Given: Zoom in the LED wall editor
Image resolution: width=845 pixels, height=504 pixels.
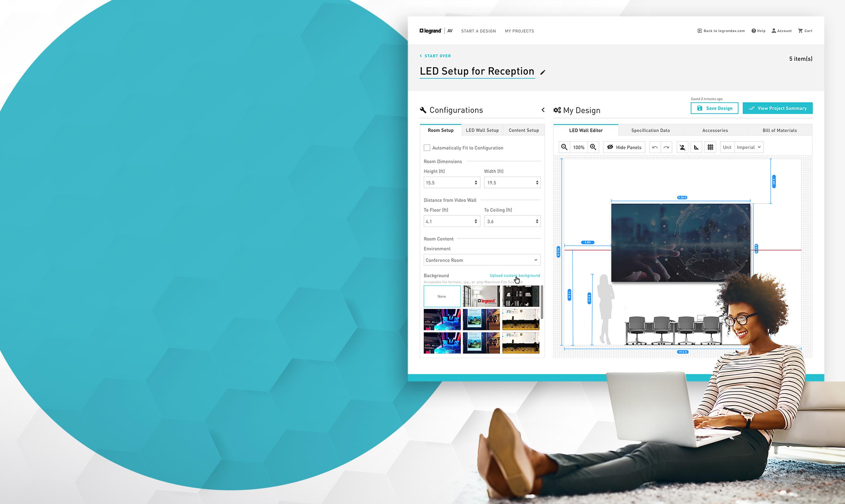Looking at the screenshot, I should coord(593,147).
